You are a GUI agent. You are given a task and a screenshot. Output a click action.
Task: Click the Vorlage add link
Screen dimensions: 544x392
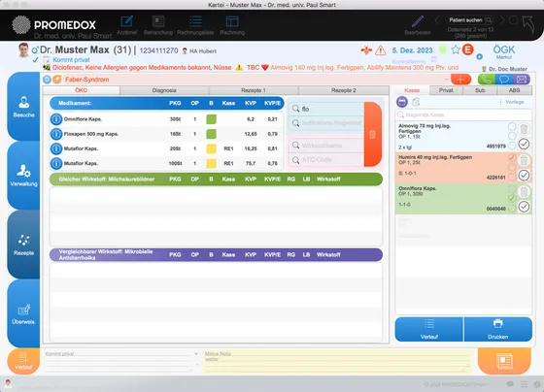(511, 102)
